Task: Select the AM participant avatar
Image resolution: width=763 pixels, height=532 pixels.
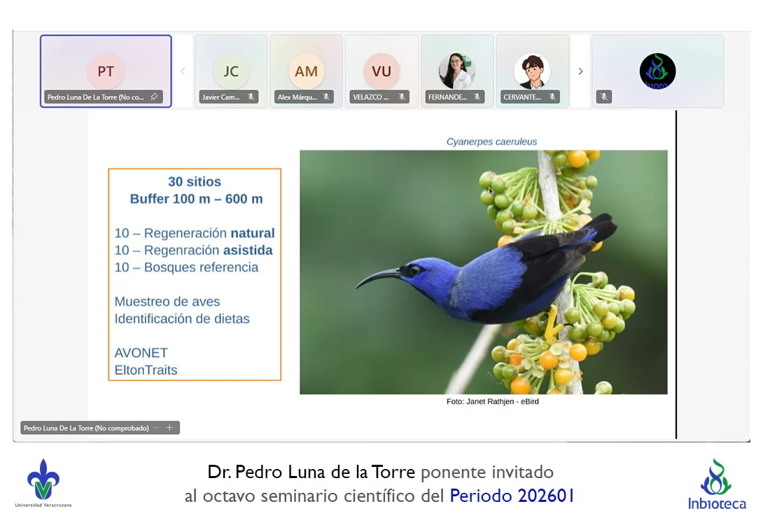Action: [x=306, y=71]
